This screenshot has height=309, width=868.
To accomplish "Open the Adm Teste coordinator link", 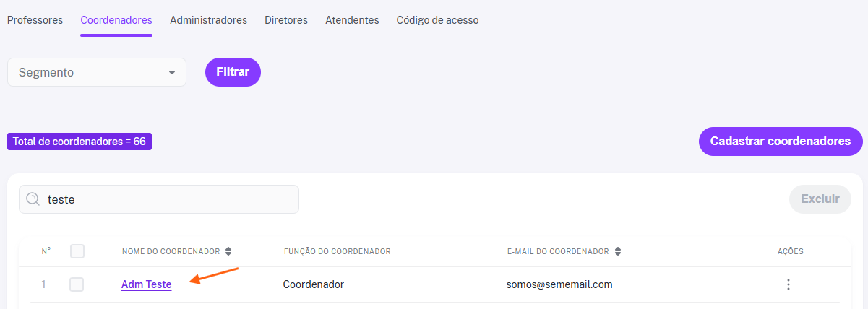I will (147, 284).
